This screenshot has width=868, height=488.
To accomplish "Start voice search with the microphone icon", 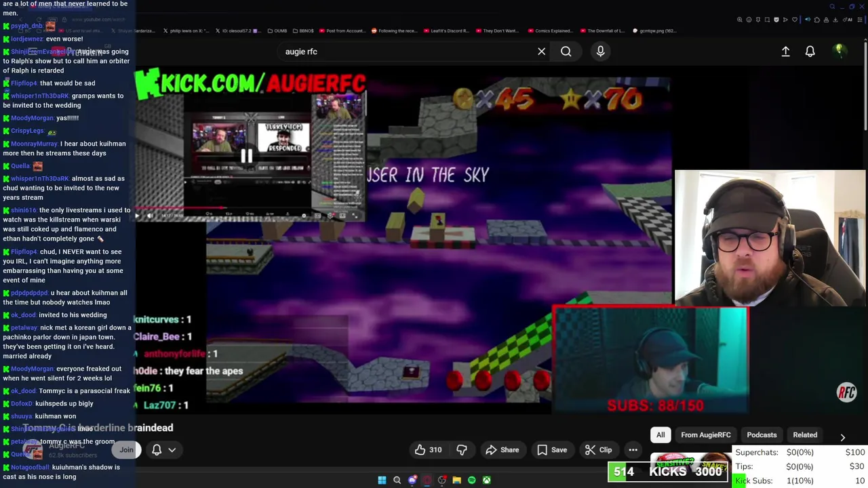I will [600, 52].
